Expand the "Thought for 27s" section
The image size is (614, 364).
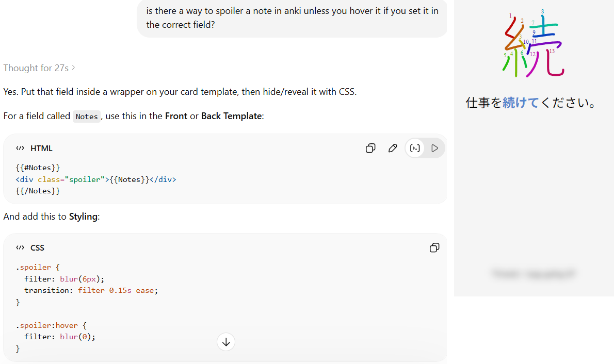(x=39, y=68)
